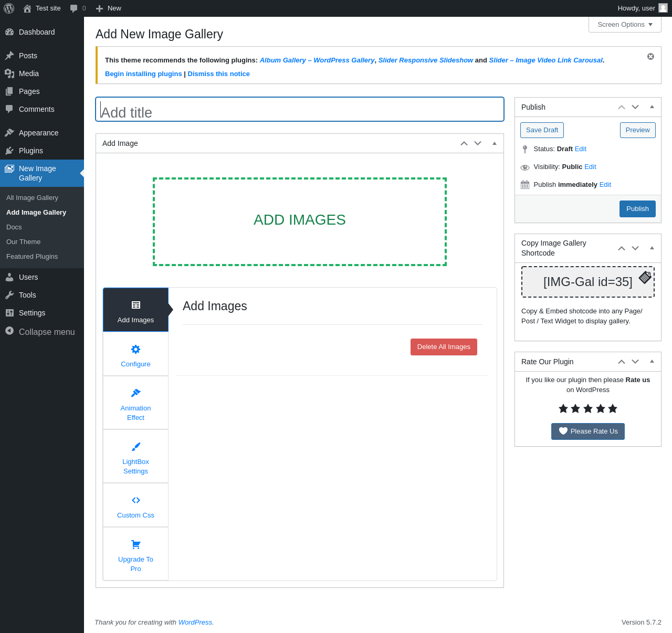Open the Settings menu
This screenshot has width=672, height=633.
tap(42, 313)
